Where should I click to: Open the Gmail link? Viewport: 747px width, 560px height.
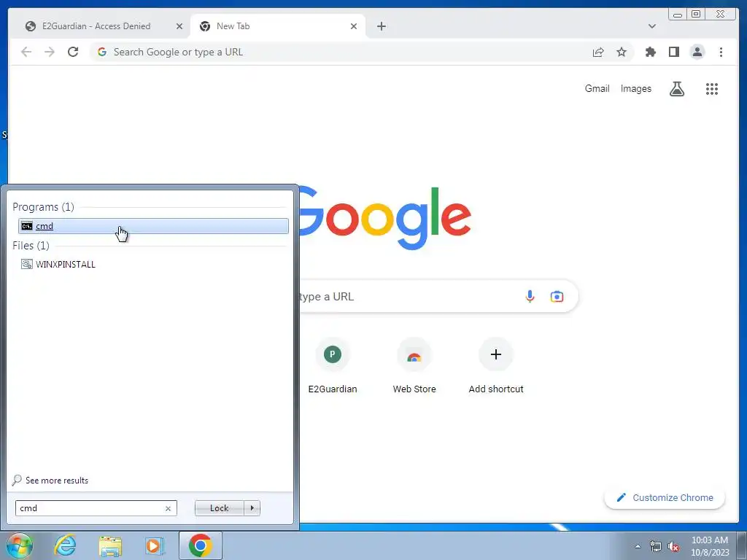(x=597, y=88)
